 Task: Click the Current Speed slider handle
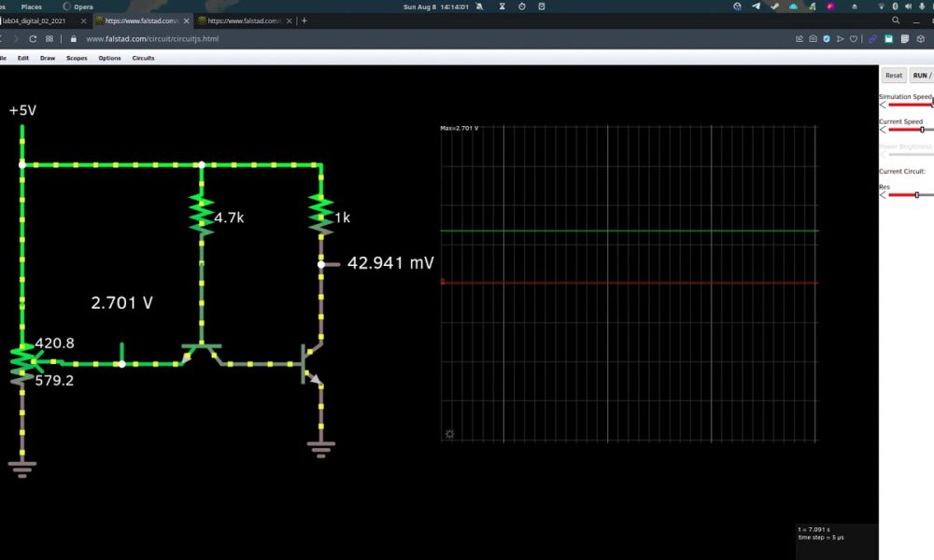click(x=922, y=130)
